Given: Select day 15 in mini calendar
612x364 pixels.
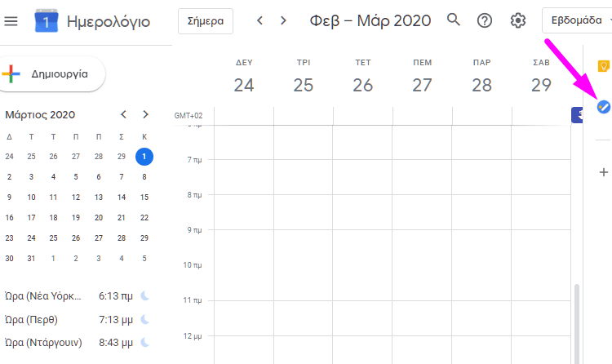Looking at the screenshot, I should tap(144, 198).
